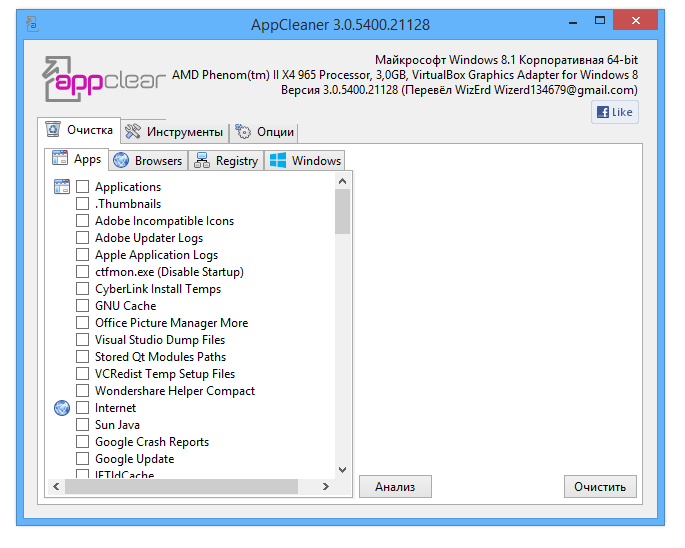
Task: Check Google Update checkbox
Action: pos(83,459)
